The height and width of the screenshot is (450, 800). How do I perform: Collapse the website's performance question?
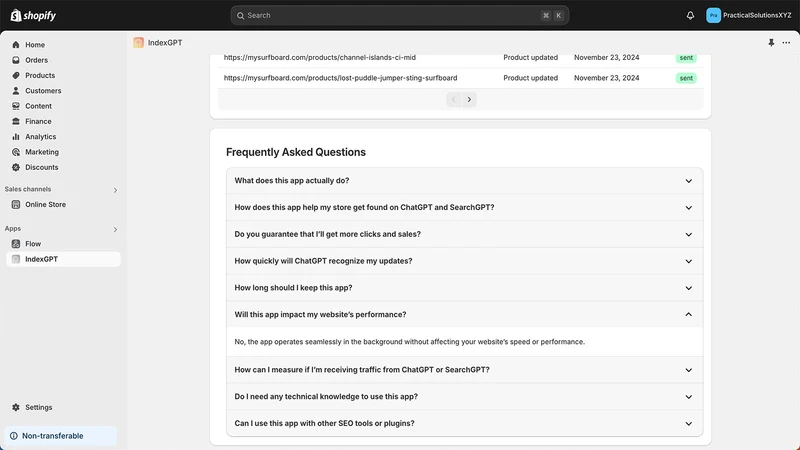[464, 314]
